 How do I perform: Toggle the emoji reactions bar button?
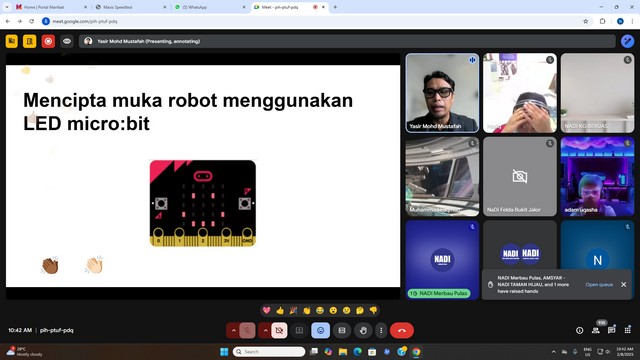pos(320,330)
